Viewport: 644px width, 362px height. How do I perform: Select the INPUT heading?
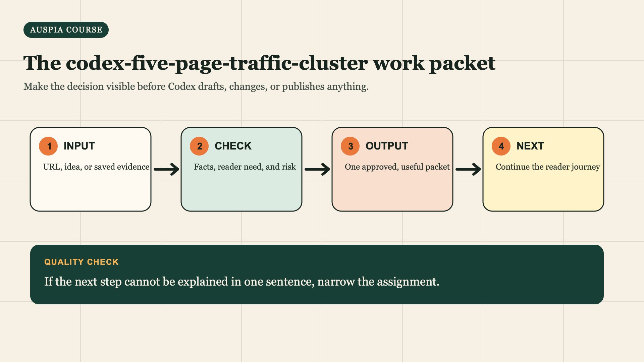click(79, 146)
